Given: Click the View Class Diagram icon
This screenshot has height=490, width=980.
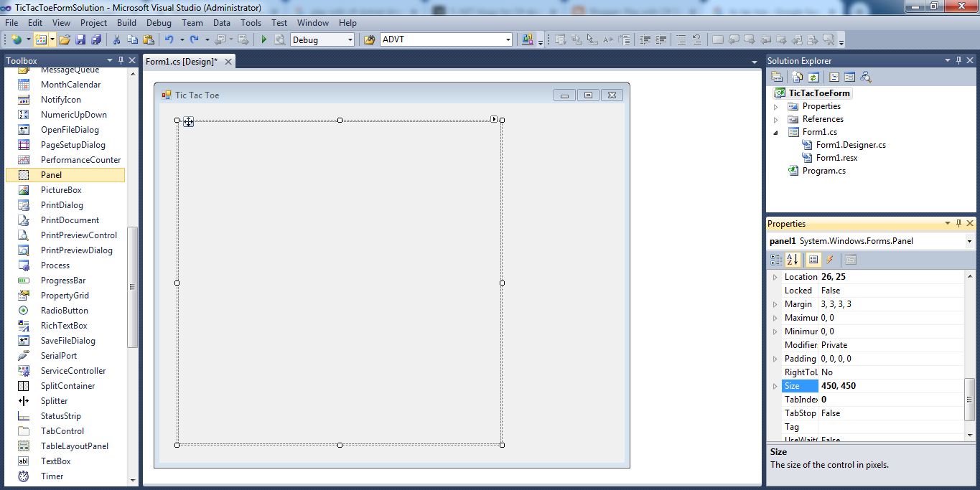Looking at the screenshot, I should 867,77.
